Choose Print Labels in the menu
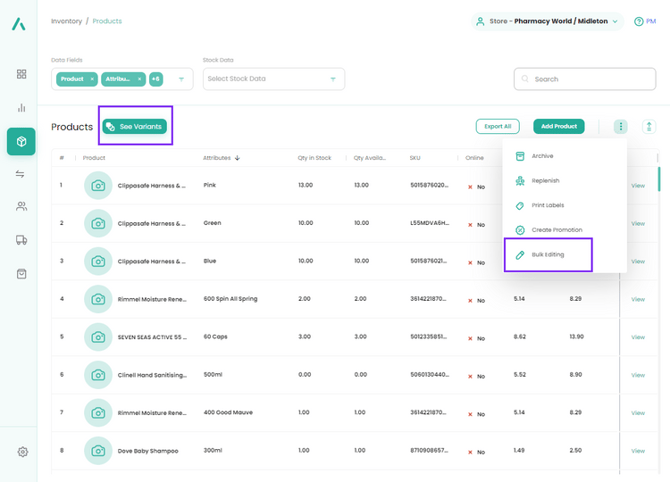Image resolution: width=670 pixels, height=482 pixels. pos(547,205)
